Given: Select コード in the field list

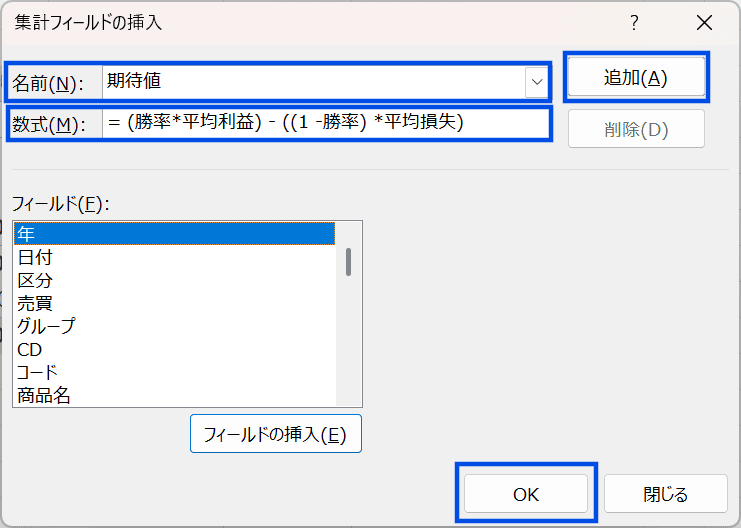Looking at the screenshot, I should [174, 372].
